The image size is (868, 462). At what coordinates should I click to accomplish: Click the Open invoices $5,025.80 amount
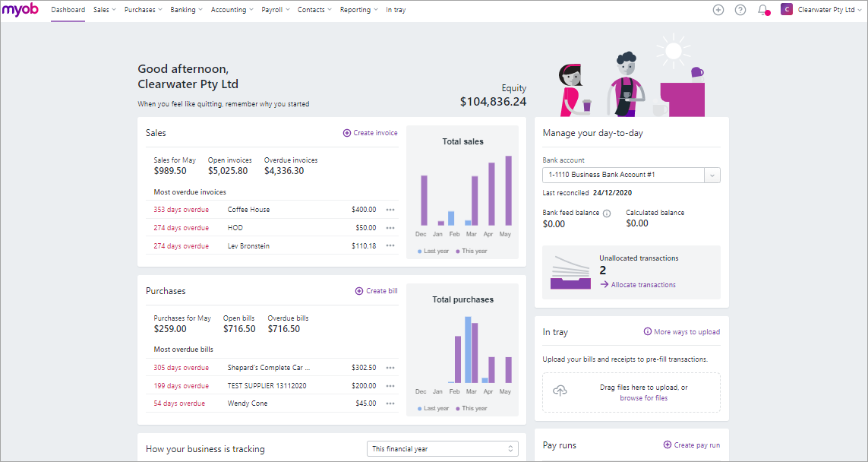click(228, 171)
